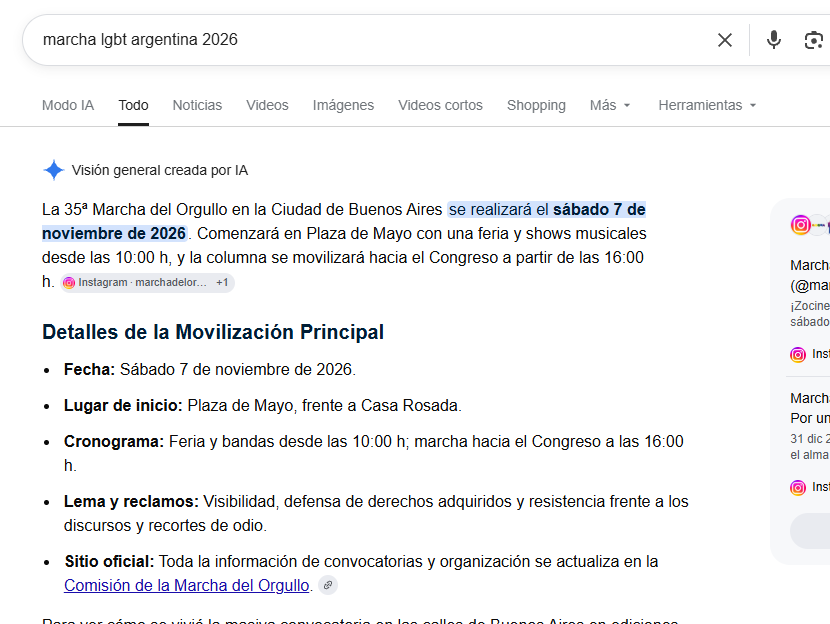This screenshot has width=830, height=624.
Task: Click the link icon after Comisión de la Marcha
Action: tap(328, 585)
